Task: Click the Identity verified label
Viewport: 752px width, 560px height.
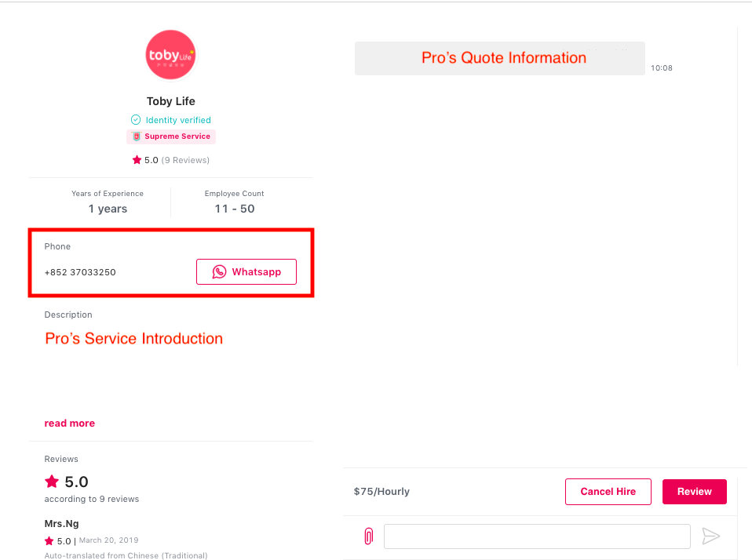Action: 178,120
